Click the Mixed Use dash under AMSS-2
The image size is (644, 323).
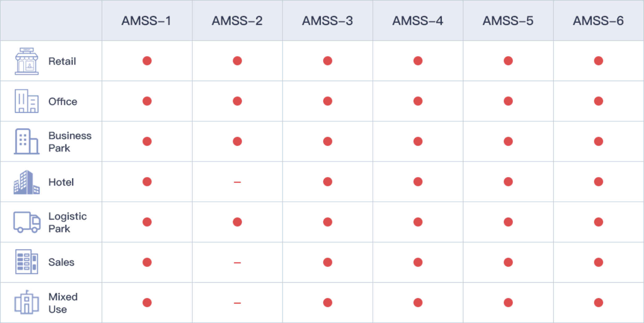pyautogui.click(x=237, y=303)
